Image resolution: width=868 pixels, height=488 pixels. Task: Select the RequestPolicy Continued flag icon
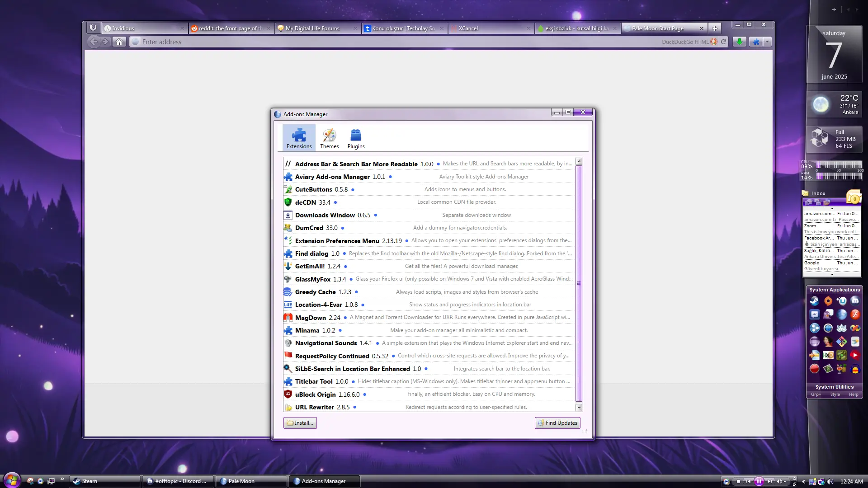tap(288, 356)
